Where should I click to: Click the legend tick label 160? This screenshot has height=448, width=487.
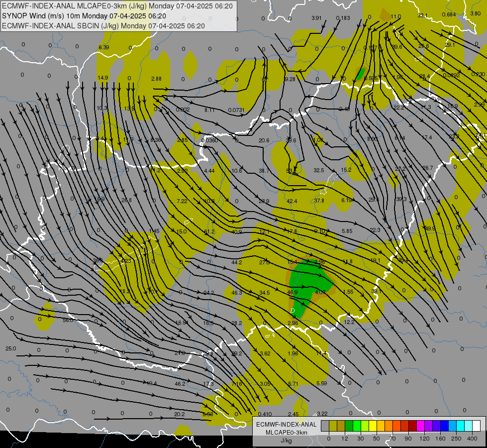click(x=440, y=439)
